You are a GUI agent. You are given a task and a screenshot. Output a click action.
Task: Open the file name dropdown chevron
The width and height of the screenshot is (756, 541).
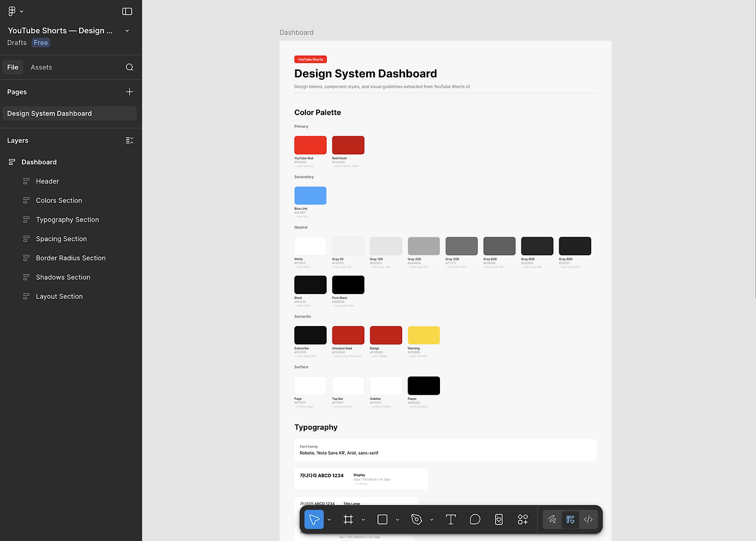127,31
